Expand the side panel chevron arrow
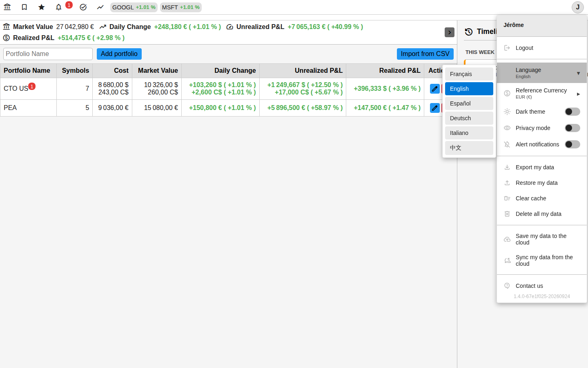 click(450, 32)
